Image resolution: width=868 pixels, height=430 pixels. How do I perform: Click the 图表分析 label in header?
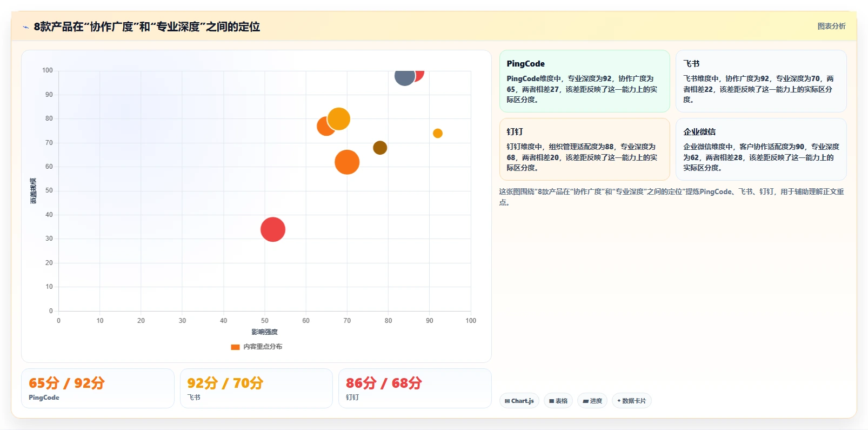click(831, 26)
